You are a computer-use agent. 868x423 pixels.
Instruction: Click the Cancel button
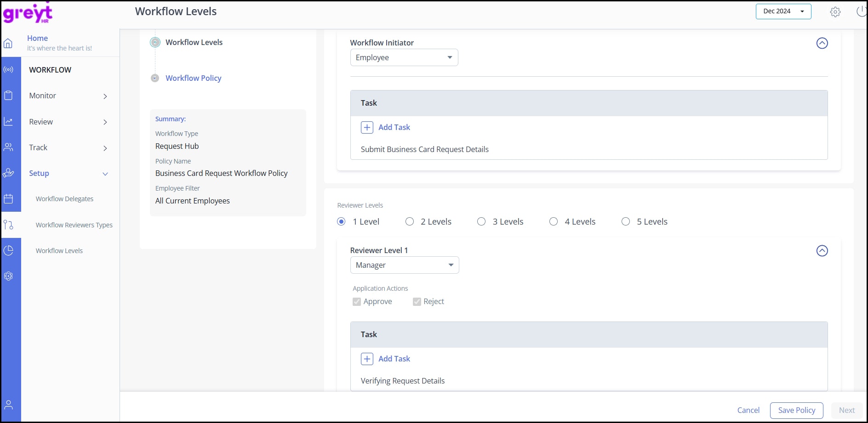point(748,410)
